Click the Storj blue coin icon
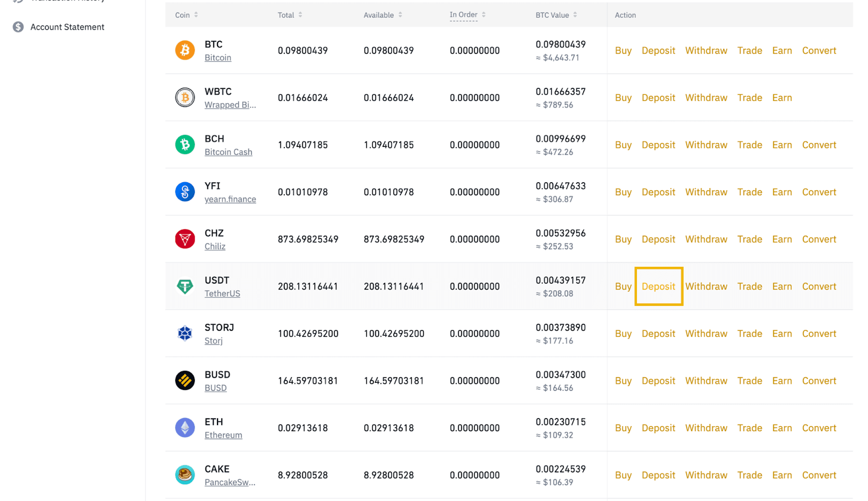The image size is (868, 501). (185, 333)
